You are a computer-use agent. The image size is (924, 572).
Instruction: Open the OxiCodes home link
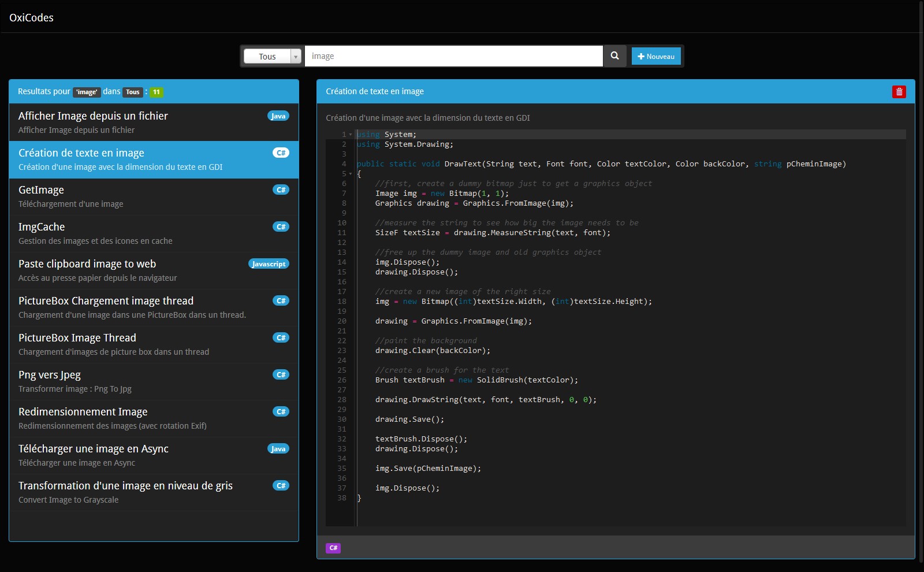31,17
